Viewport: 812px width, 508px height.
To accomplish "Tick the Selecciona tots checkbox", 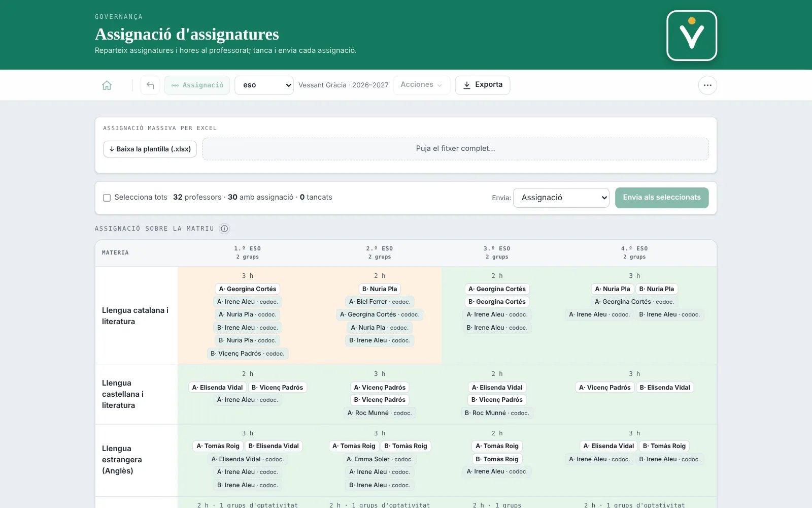I will [x=107, y=198].
